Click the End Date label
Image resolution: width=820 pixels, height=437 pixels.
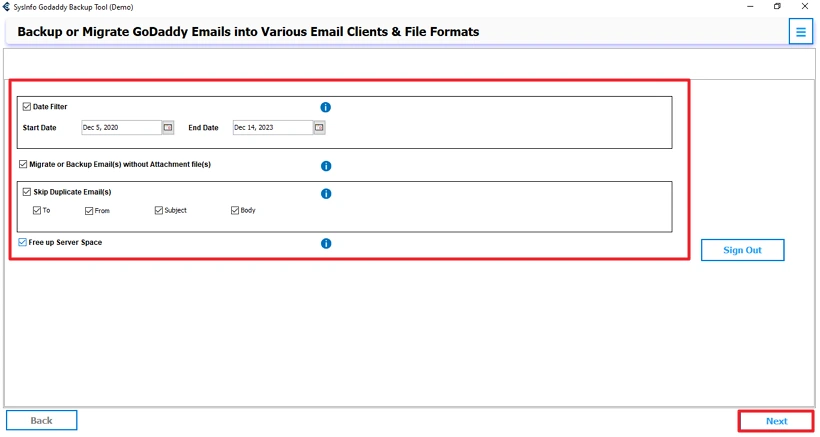pyautogui.click(x=203, y=128)
